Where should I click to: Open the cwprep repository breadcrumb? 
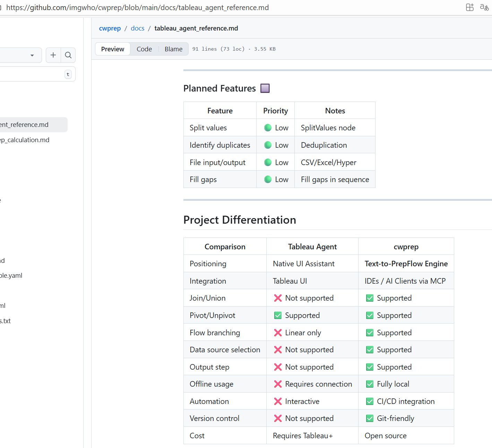[x=110, y=28]
